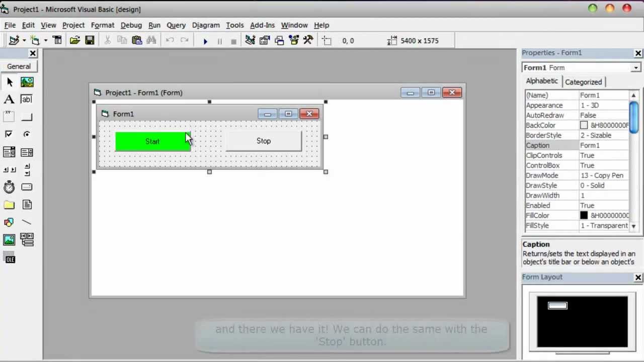The image size is (644, 362).
Task: Select the Image control tool
Action: pyautogui.click(x=9, y=240)
